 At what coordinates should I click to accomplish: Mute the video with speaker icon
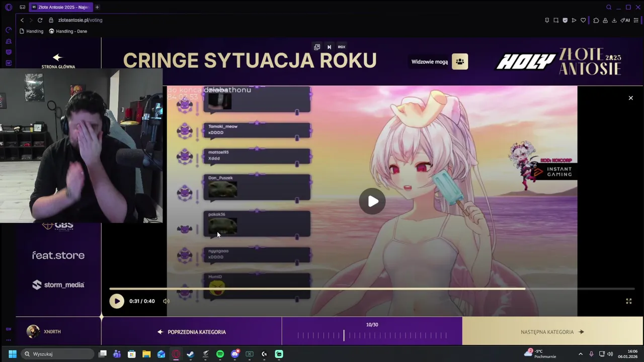coord(166,301)
